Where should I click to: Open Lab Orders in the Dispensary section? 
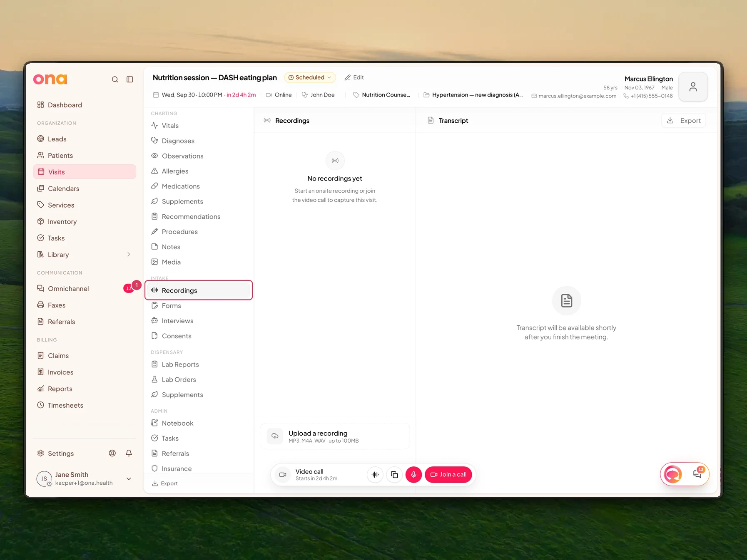point(199,380)
